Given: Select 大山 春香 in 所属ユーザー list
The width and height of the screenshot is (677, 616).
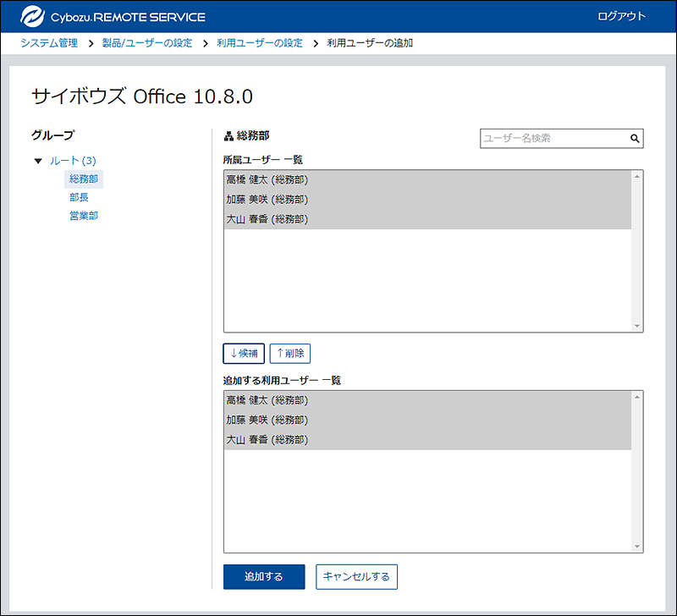Looking at the screenshot, I should pyautogui.click(x=427, y=219).
